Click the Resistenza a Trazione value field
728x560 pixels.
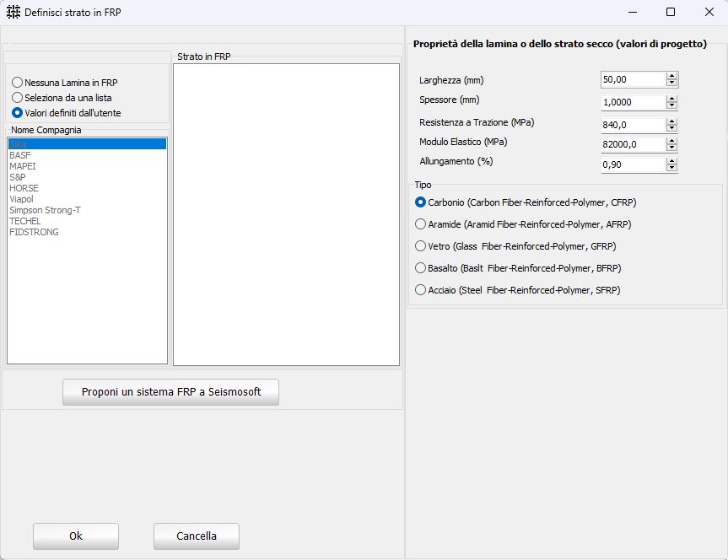(634, 125)
